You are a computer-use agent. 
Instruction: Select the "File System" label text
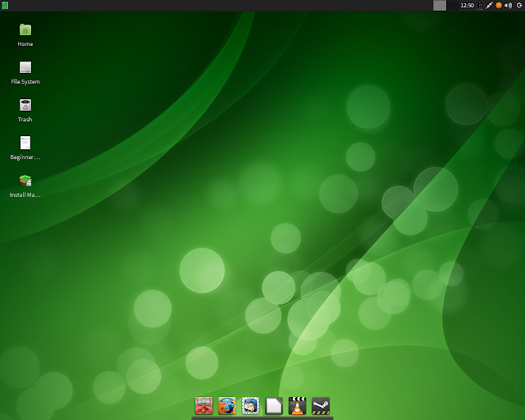(25, 82)
